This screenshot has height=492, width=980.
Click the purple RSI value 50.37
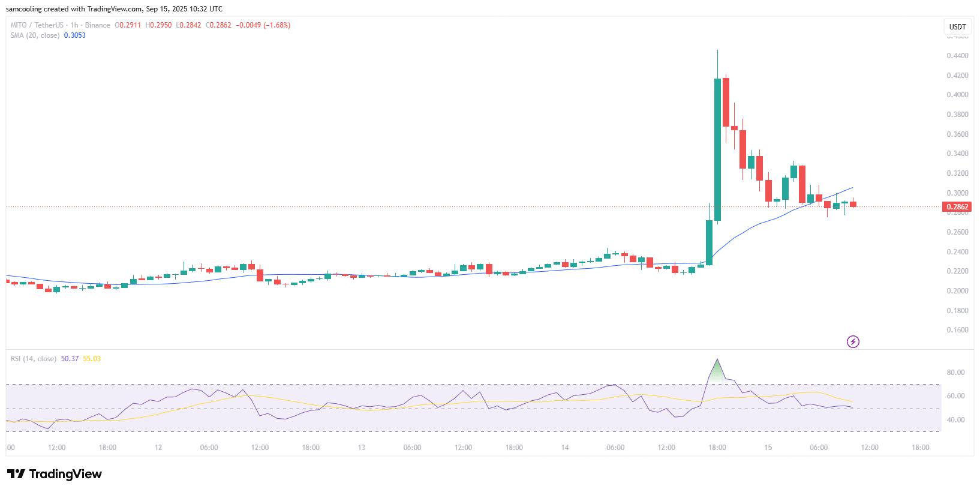70,359
